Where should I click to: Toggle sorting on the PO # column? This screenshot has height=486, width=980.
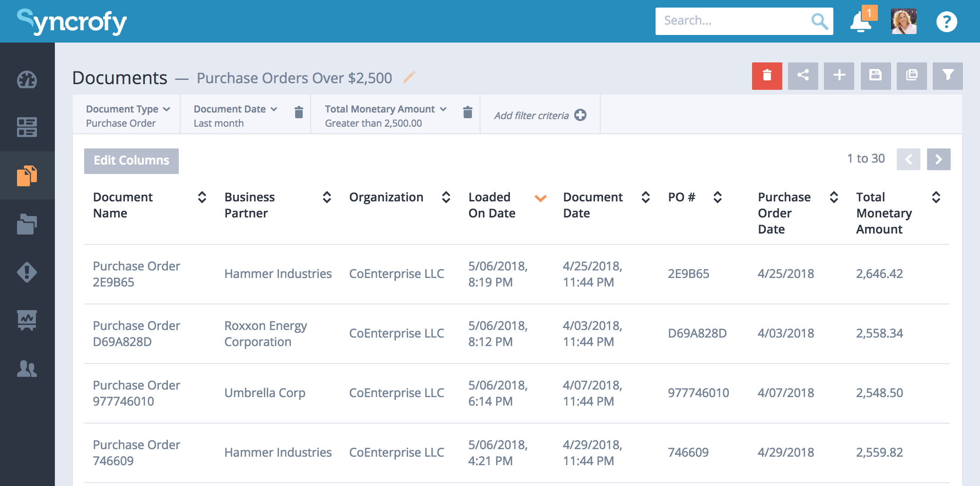click(717, 197)
